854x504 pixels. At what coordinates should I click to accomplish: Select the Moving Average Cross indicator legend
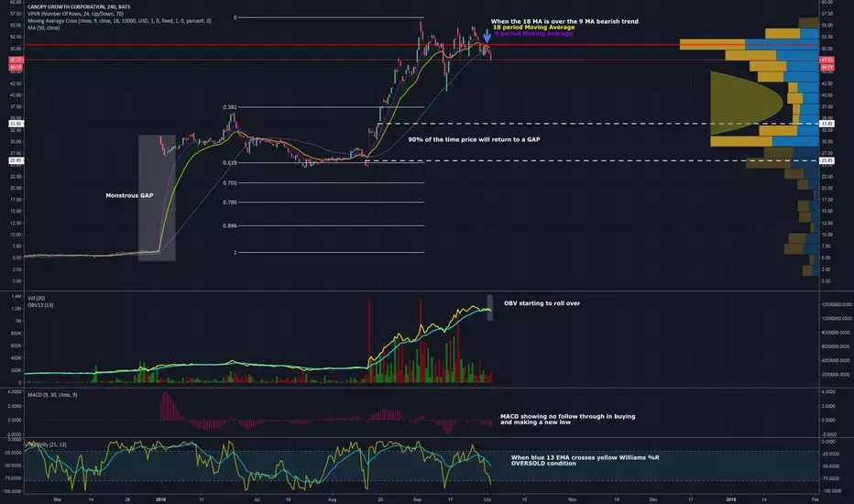coord(119,21)
